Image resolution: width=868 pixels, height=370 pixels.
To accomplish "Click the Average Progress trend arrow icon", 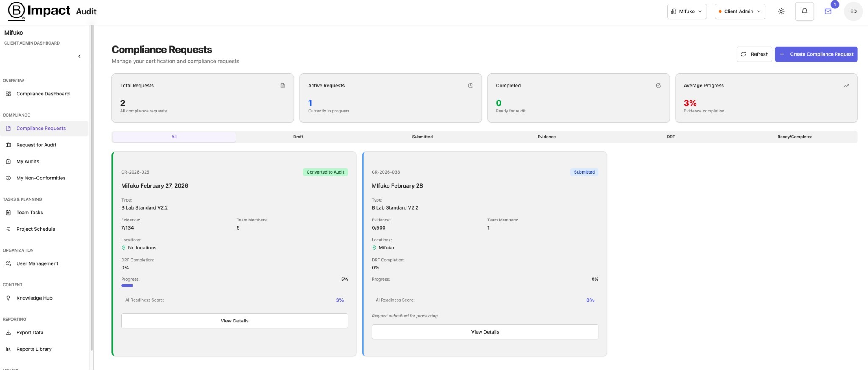I will 846,85.
